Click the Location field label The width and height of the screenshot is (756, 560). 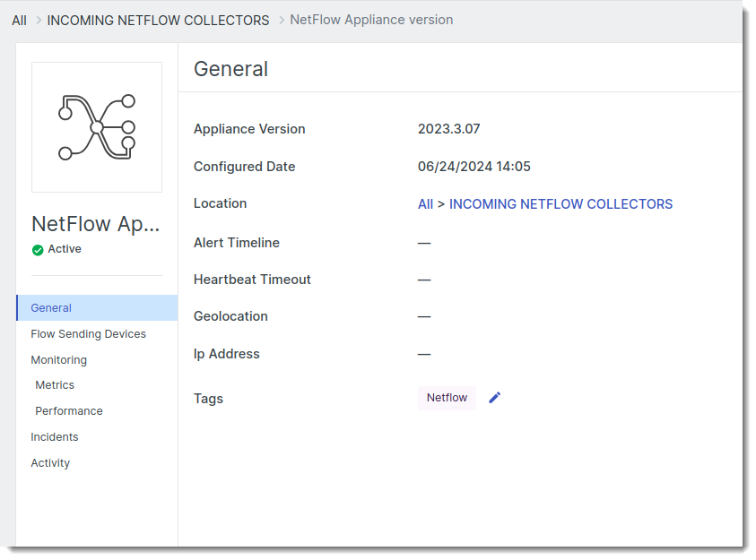pyautogui.click(x=220, y=203)
